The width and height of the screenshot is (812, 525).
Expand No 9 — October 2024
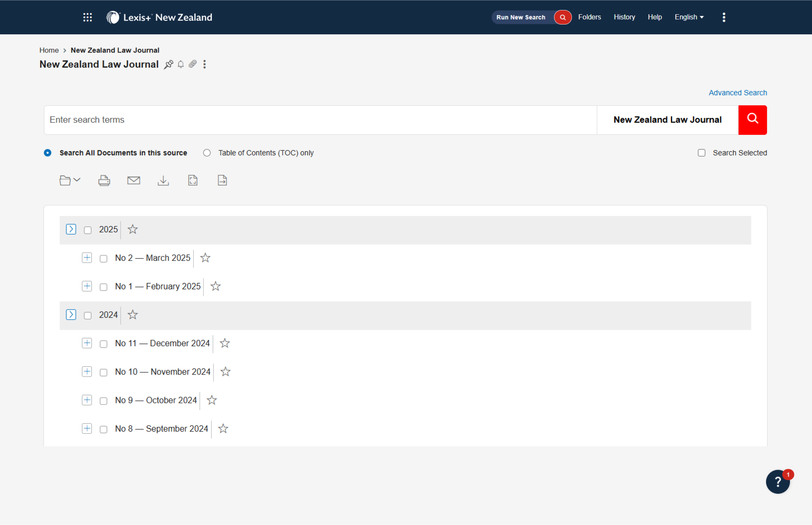click(x=87, y=400)
